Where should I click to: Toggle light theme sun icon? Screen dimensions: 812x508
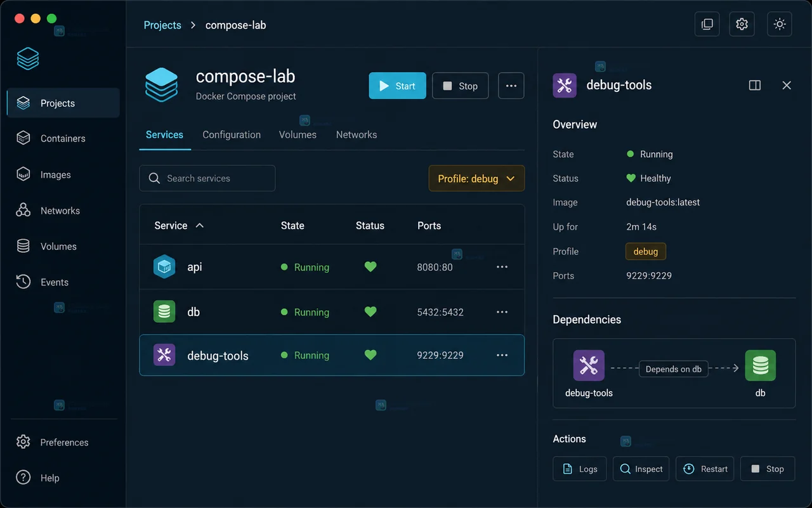780,24
